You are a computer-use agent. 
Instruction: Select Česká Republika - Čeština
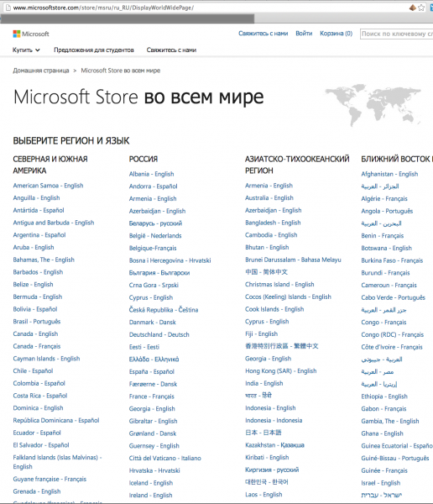coord(164,309)
